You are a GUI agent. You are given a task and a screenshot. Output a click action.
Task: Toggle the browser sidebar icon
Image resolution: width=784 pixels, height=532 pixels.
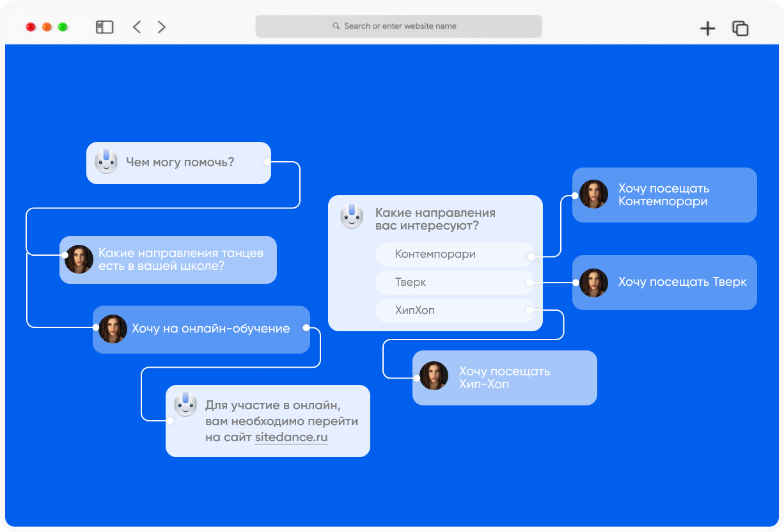pos(104,27)
